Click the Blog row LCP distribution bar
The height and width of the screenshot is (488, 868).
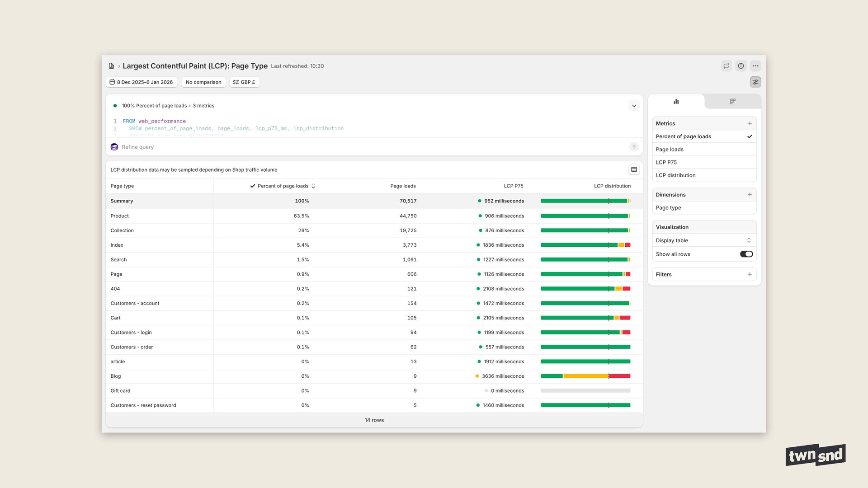585,376
